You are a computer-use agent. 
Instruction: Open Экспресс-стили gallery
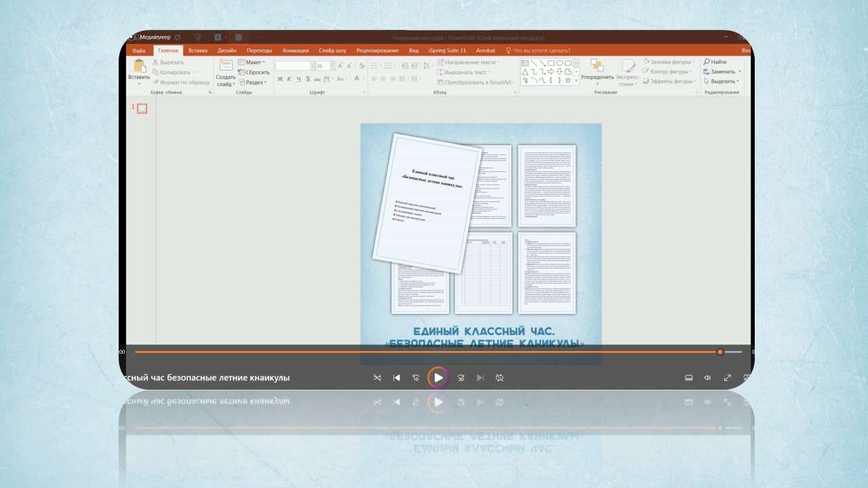pos(628,73)
